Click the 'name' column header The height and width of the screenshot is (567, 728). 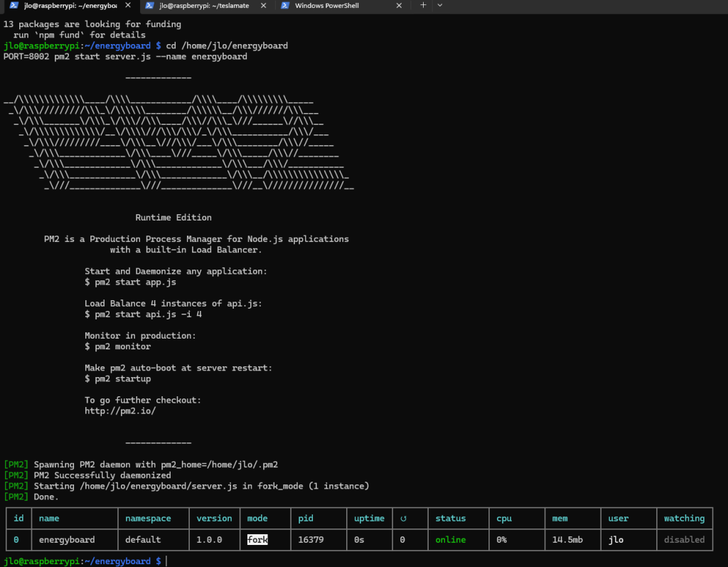pos(49,518)
